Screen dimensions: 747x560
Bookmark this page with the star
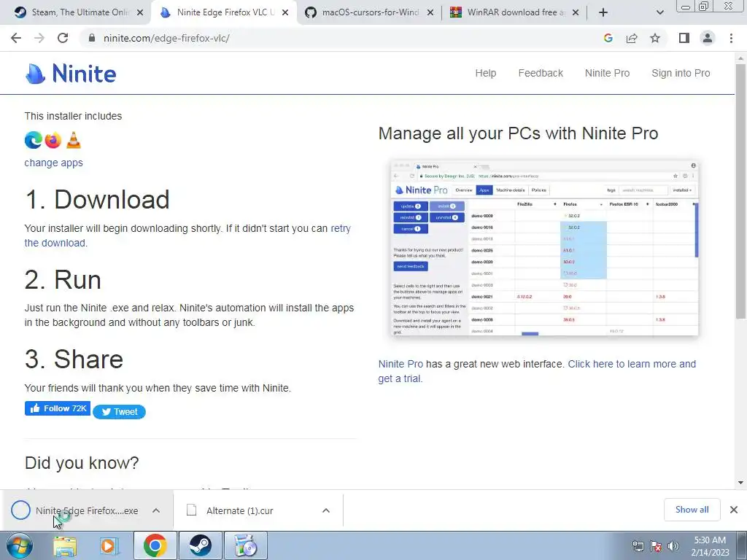pyautogui.click(x=655, y=38)
